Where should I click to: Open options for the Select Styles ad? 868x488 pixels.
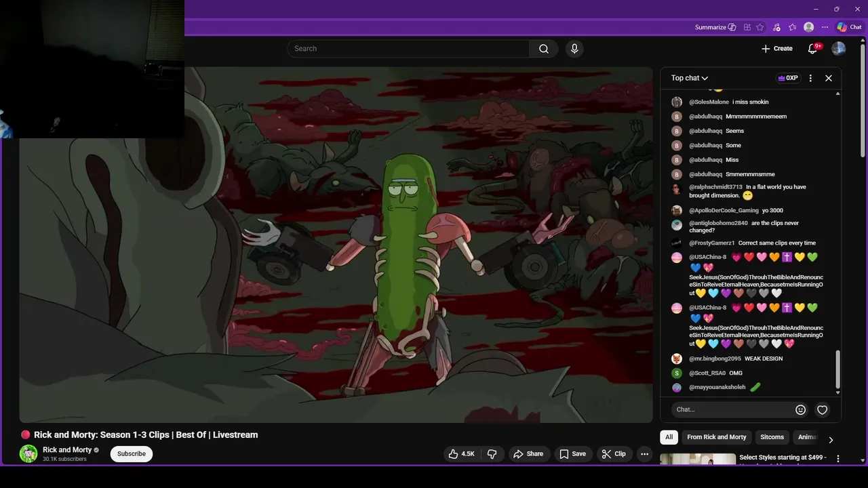click(x=837, y=459)
